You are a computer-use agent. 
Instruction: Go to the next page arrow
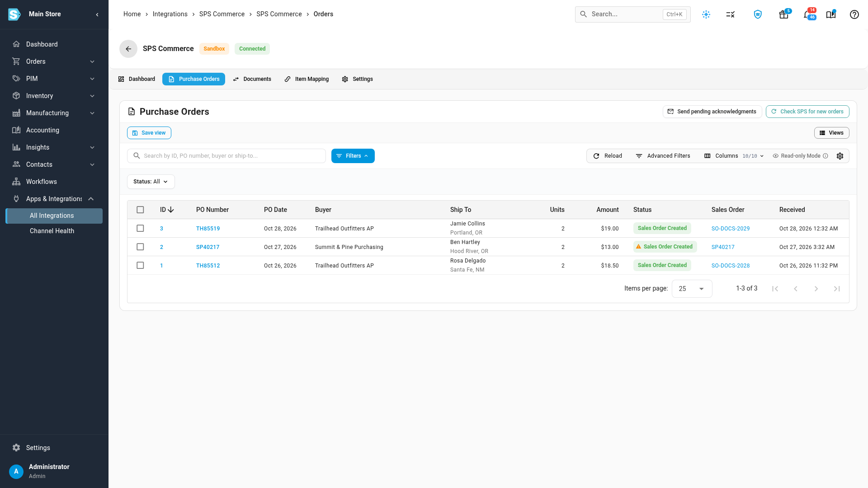[816, 289]
